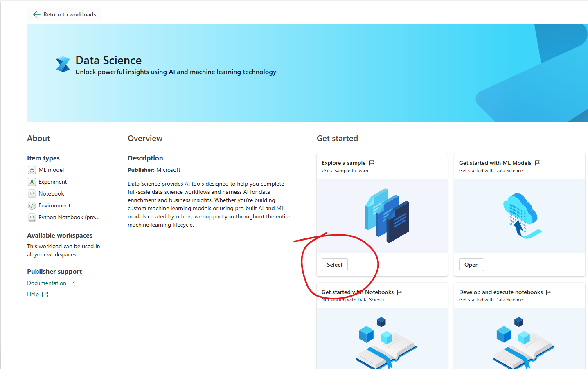Click the Develop and execute notebooks thumbnail

(x=520, y=339)
